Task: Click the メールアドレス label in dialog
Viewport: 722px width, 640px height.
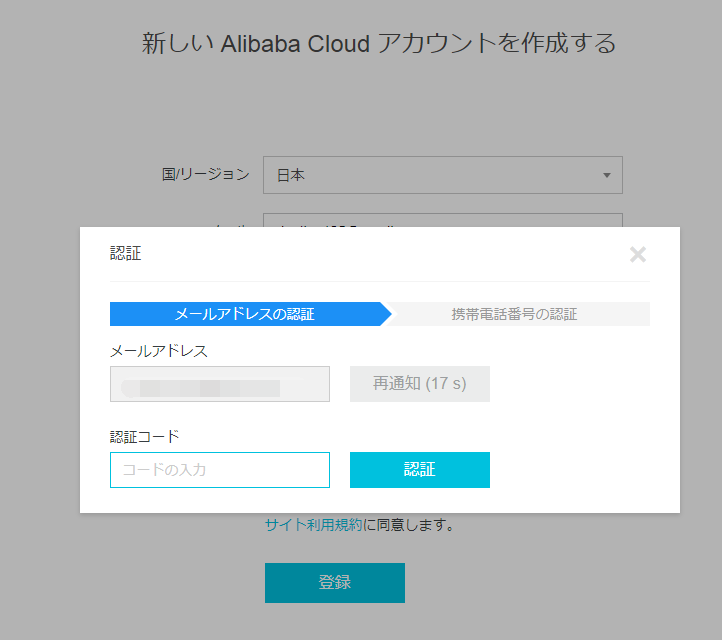Action: coord(159,351)
